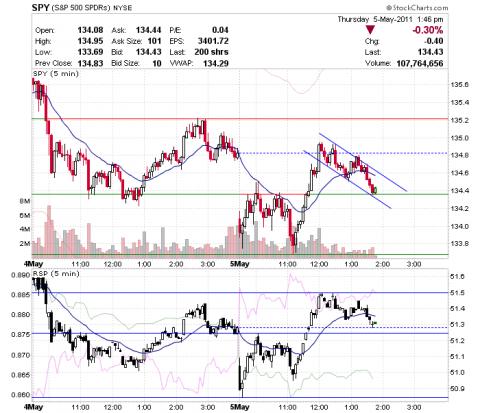Viewport: 480px width, 413px height.
Task: Select the 51.1 RSP price axis label
Action: [x=457, y=357]
